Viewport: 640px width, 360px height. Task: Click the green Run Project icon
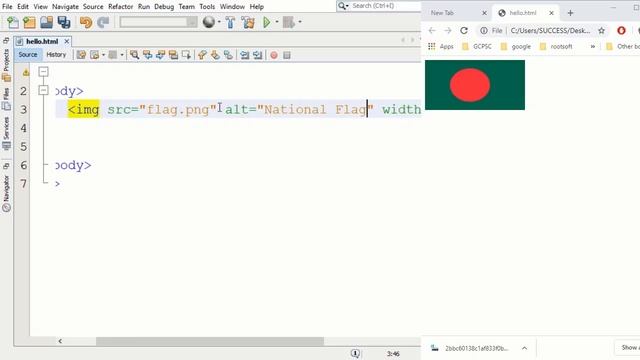point(267,22)
